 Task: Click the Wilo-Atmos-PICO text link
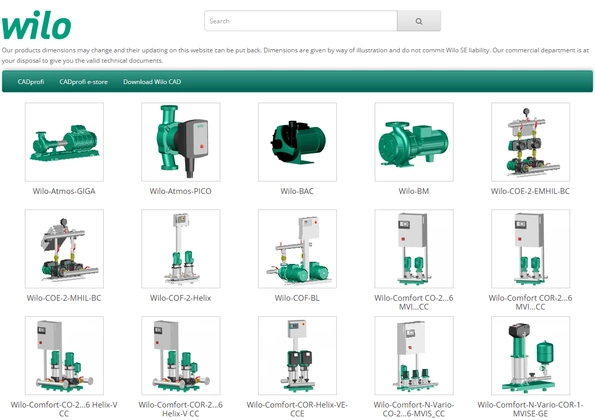click(x=181, y=191)
